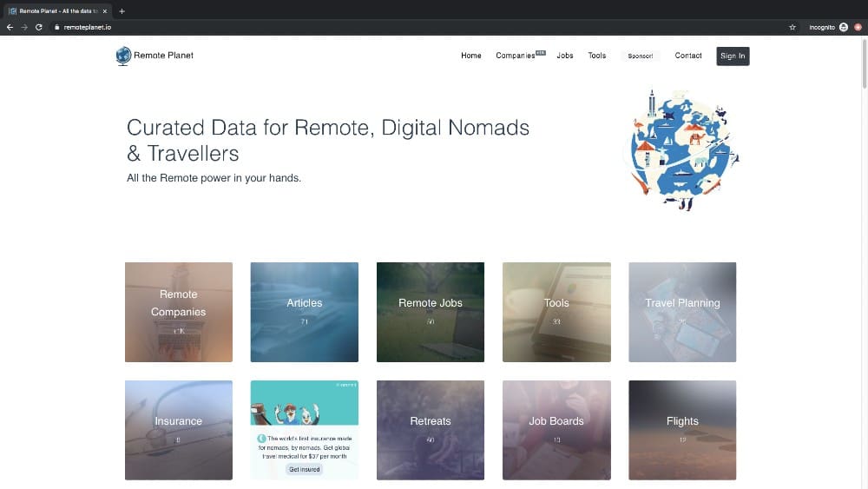
Task: Open the Companies menu item
Action: [x=516, y=56]
